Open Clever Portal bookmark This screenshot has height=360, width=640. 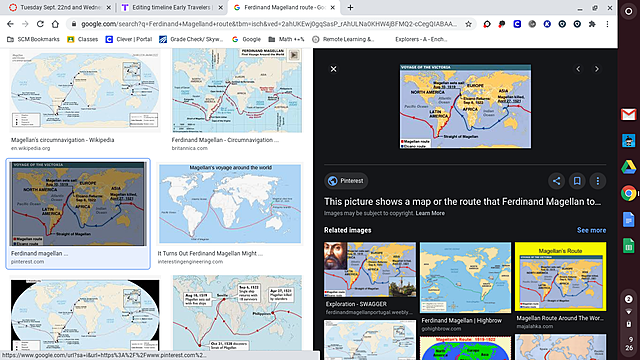(129, 39)
